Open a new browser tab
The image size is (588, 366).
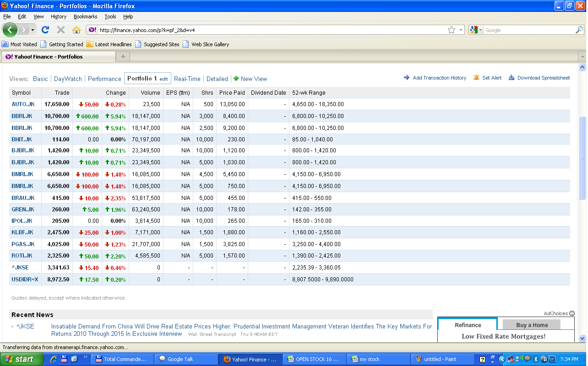[x=123, y=57]
